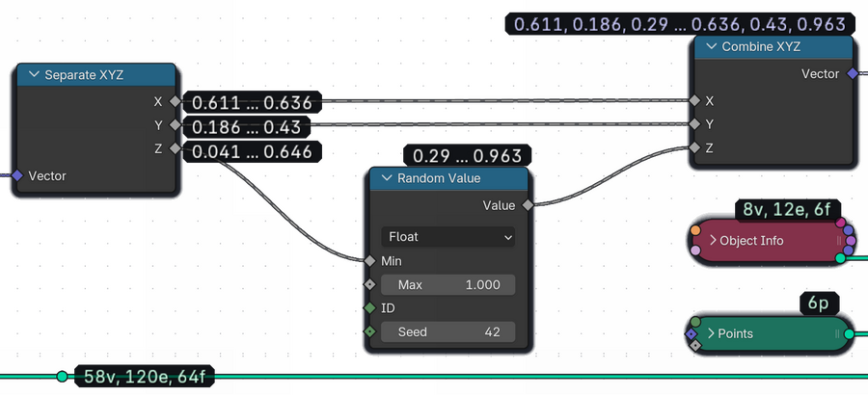Click the Seed value field
Image resolution: width=868 pixels, height=396 pixels.
click(448, 331)
